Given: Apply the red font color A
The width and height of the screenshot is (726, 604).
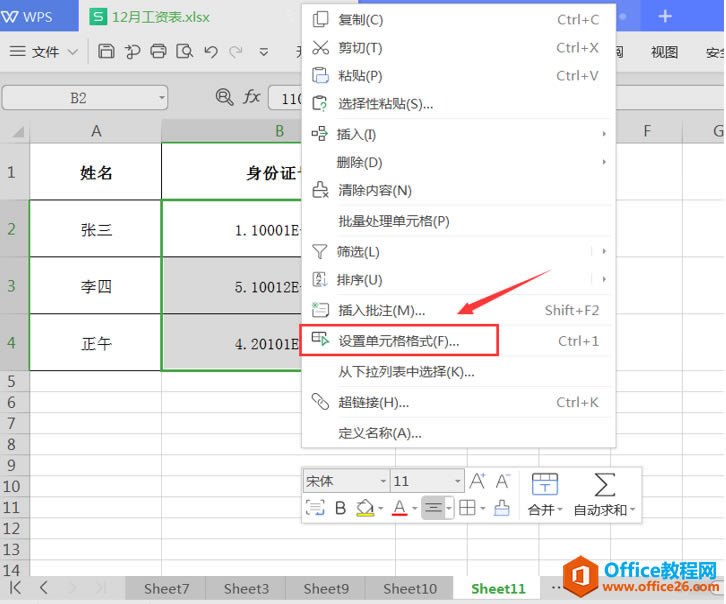Looking at the screenshot, I should click(x=400, y=508).
